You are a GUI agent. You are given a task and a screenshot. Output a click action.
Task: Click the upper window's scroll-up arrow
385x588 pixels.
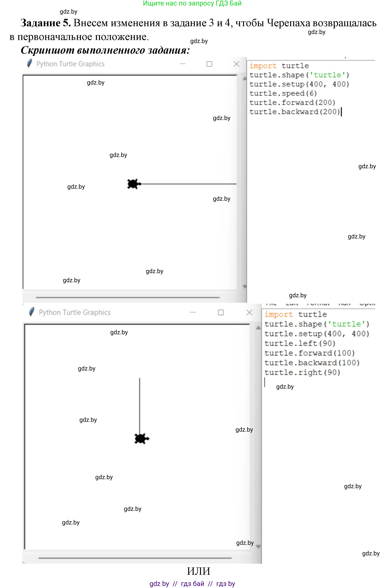[x=245, y=78]
